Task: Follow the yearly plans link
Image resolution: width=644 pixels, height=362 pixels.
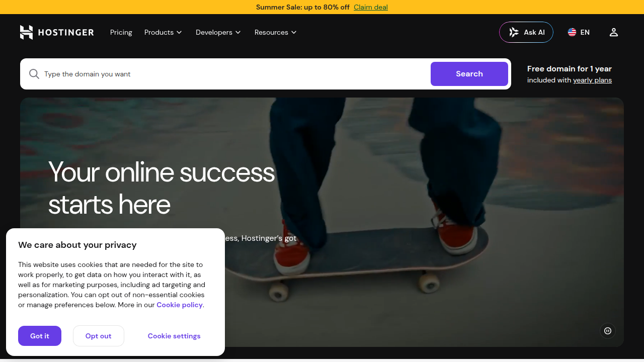Action: click(x=593, y=80)
